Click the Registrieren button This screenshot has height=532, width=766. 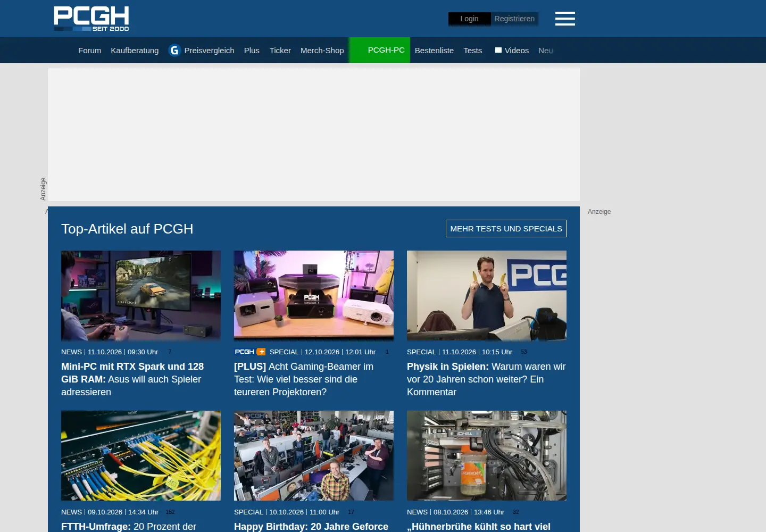[x=514, y=19]
